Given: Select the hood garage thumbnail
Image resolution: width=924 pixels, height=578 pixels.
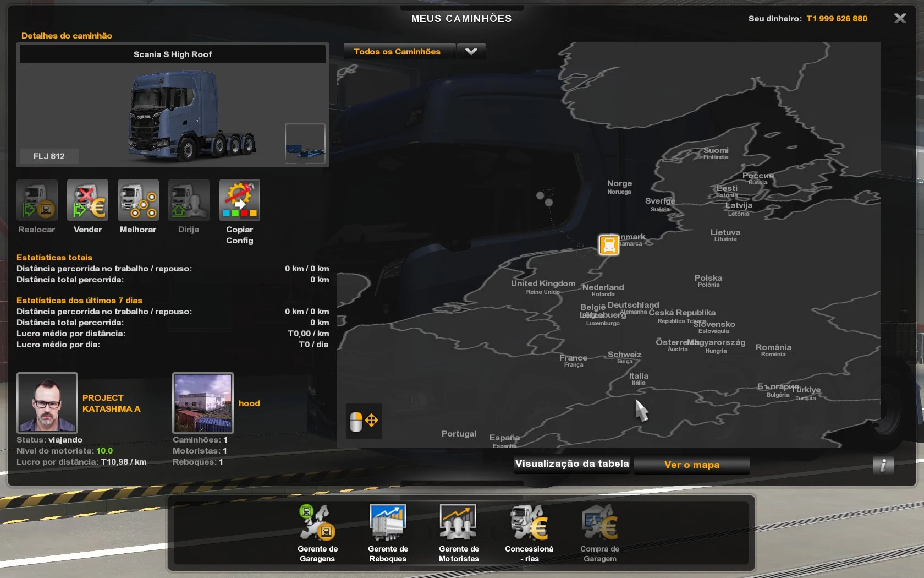Looking at the screenshot, I should pyautogui.click(x=203, y=402).
